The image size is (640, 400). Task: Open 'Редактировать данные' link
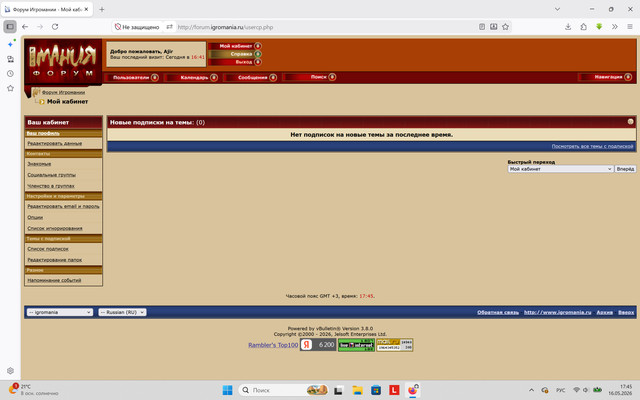pyautogui.click(x=54, y=143)
